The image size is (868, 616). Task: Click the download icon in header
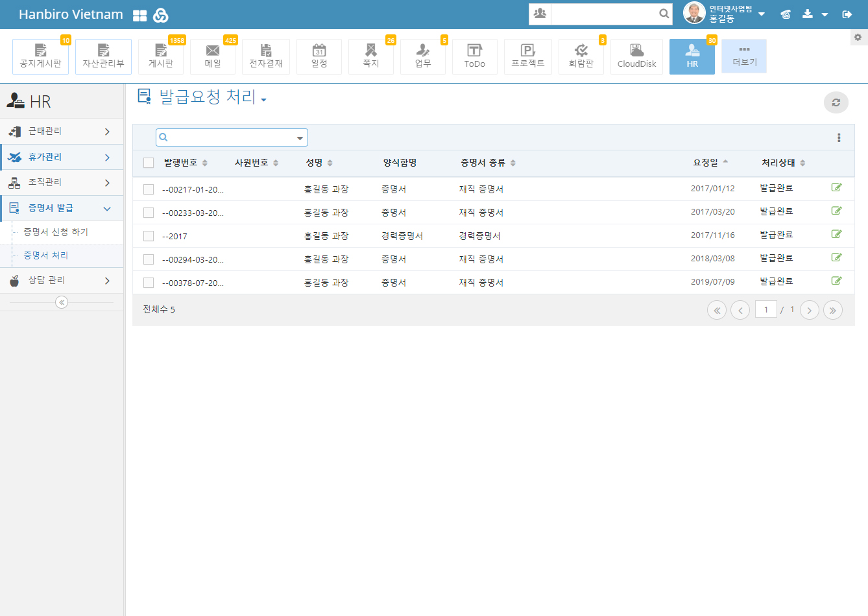pos(808,14)
